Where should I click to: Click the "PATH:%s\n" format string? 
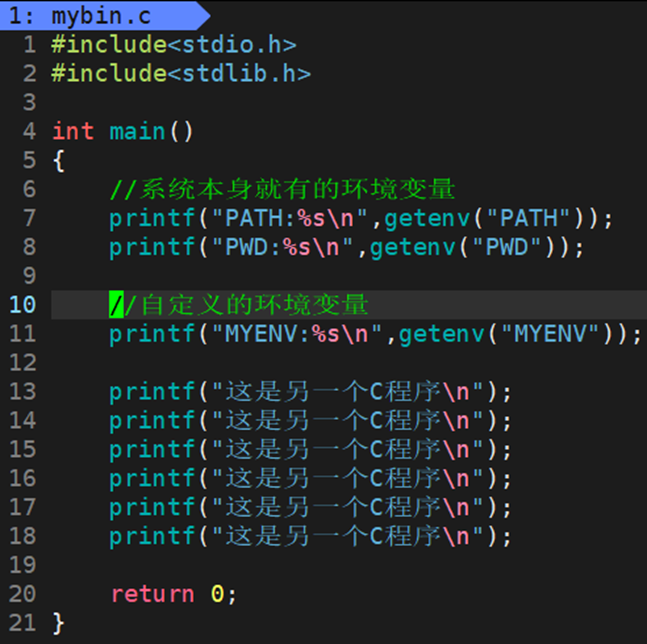pos(290,218)
